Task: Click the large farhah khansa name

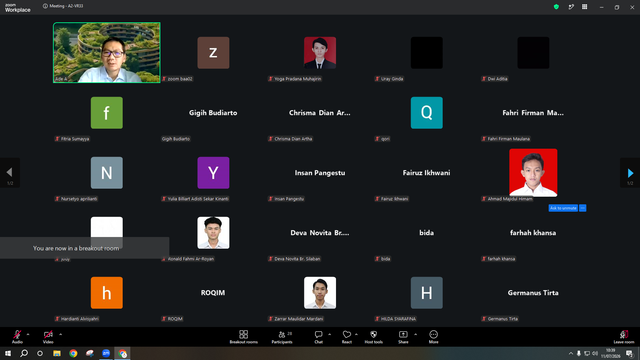Action: [533, 233]
